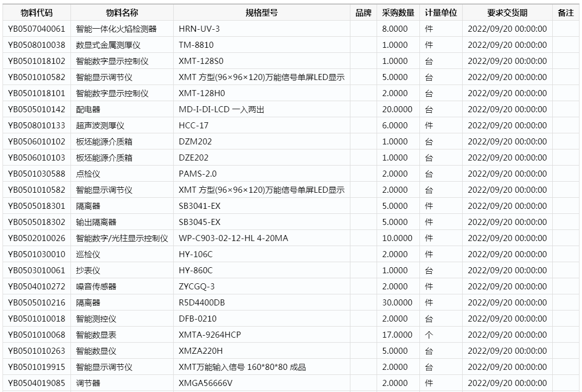Click specification HCC-17
The image size is (582, 392).
194,125
